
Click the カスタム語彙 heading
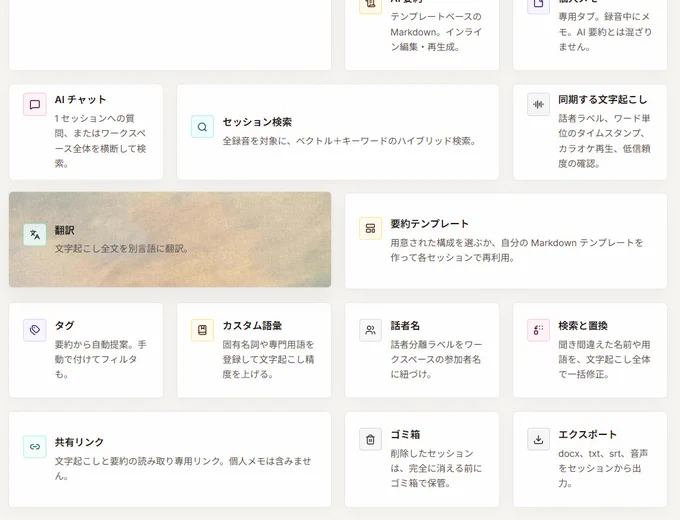coord(252,326)
